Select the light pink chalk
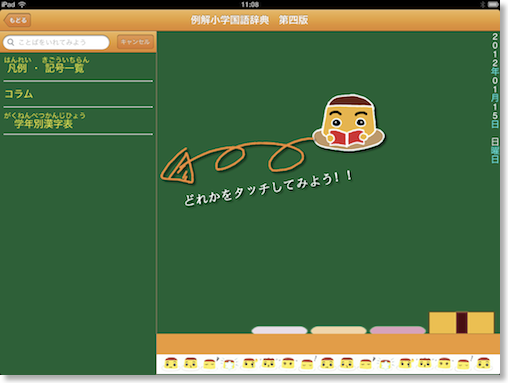 click(279, 330)
